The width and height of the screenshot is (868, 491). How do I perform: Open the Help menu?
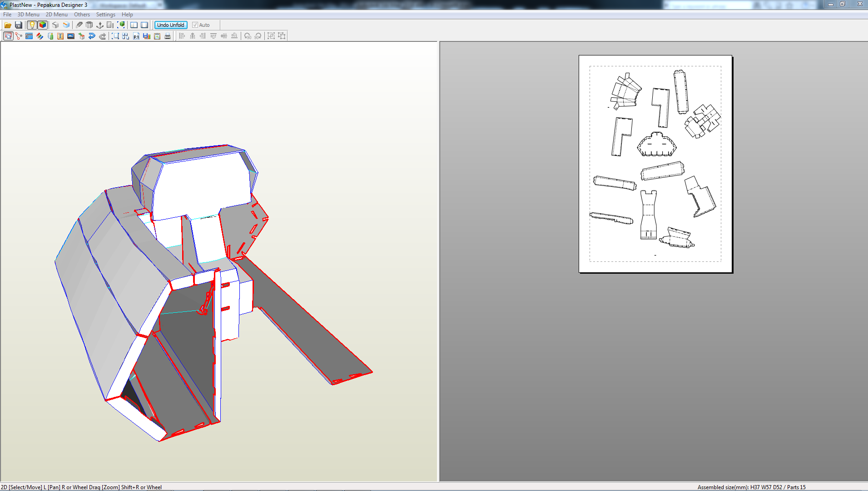[127, 14]
